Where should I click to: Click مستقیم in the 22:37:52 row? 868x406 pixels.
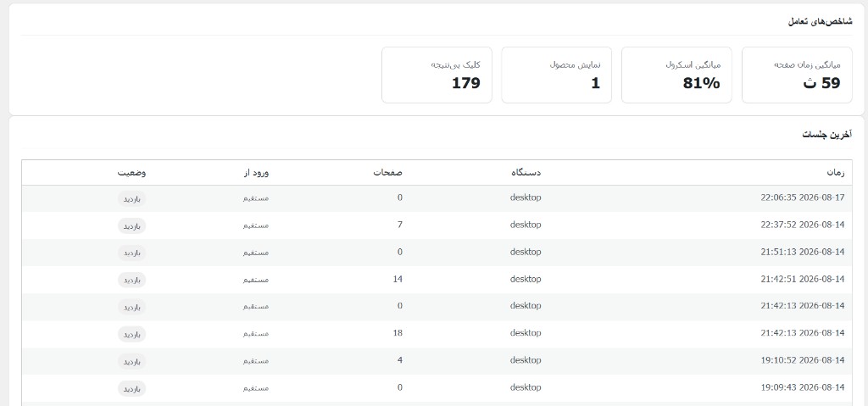pos(256,225)
